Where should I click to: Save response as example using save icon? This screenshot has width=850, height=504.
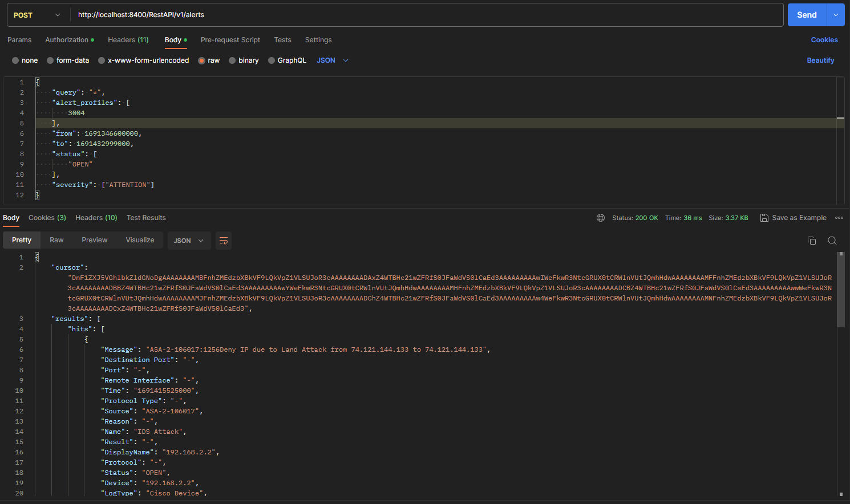764,217
